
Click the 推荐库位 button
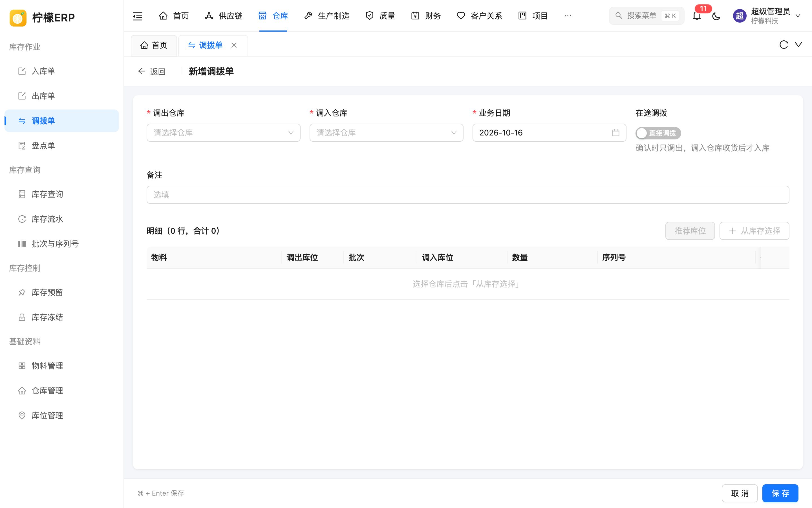pyautogui.click(x=690, y=231)
